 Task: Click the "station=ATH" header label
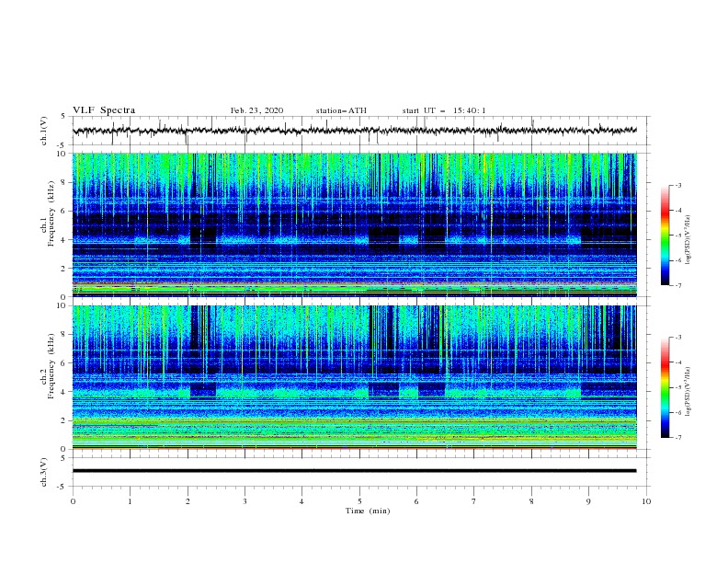(x=341, y=110)
